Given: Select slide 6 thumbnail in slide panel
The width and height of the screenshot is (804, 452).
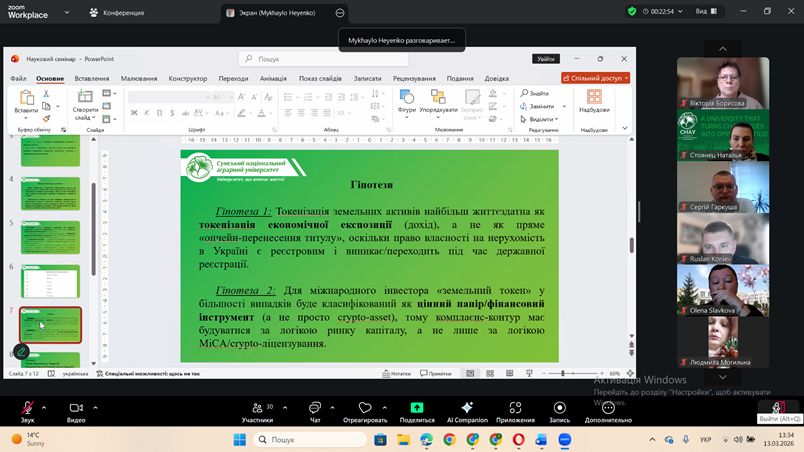Looking at the screenshot, I should (x=50, y=278).
